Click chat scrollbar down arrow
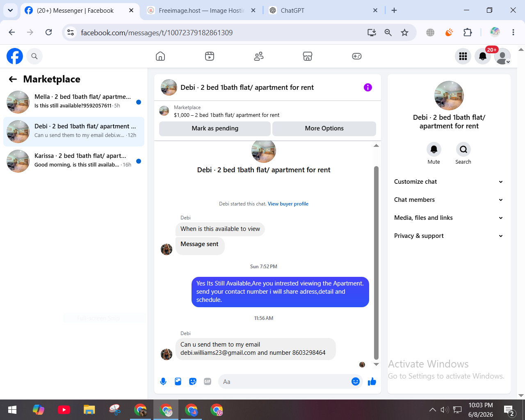Image resolution: width=525 pixels, height=420 pixels. tap(376, 364)
